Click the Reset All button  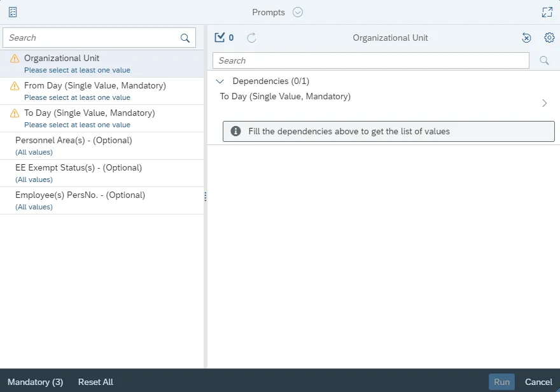tap(95, 382)
